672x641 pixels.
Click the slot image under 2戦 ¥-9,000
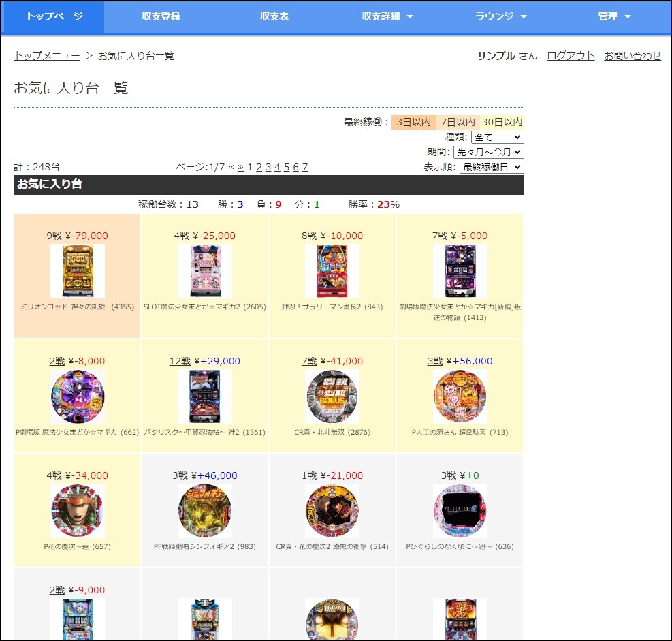coord(78,620)
